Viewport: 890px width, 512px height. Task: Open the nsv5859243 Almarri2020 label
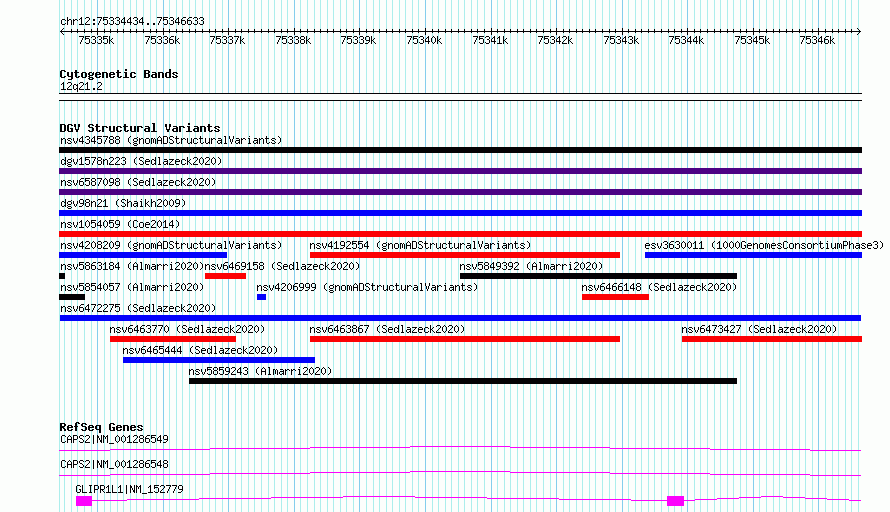click(260, 371)
